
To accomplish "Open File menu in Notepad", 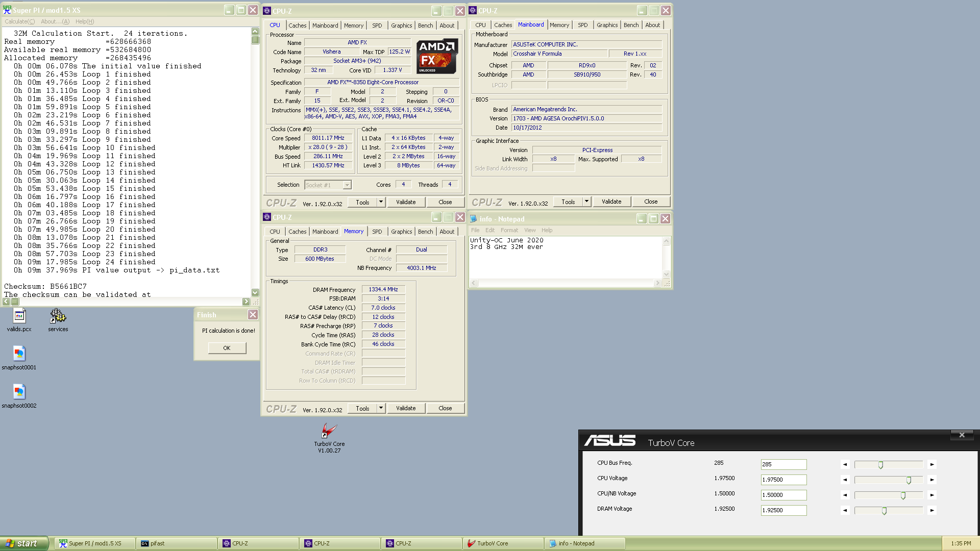I will (475, 230).
